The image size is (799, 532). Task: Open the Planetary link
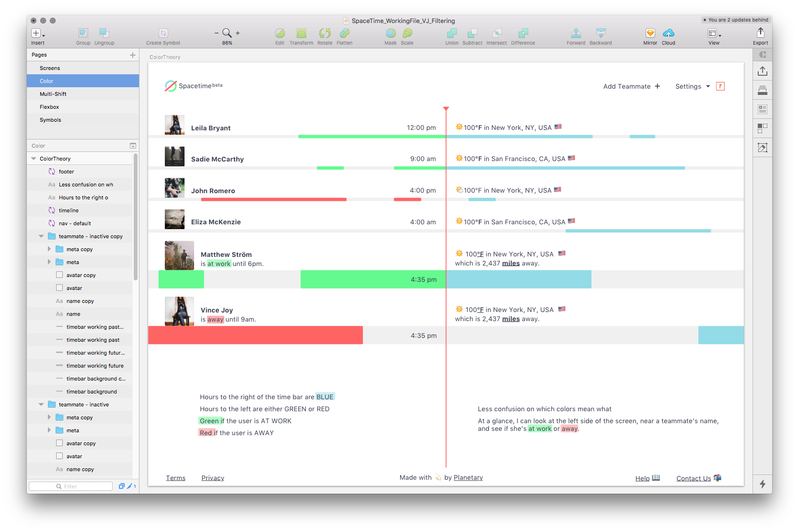coord(468,477)
